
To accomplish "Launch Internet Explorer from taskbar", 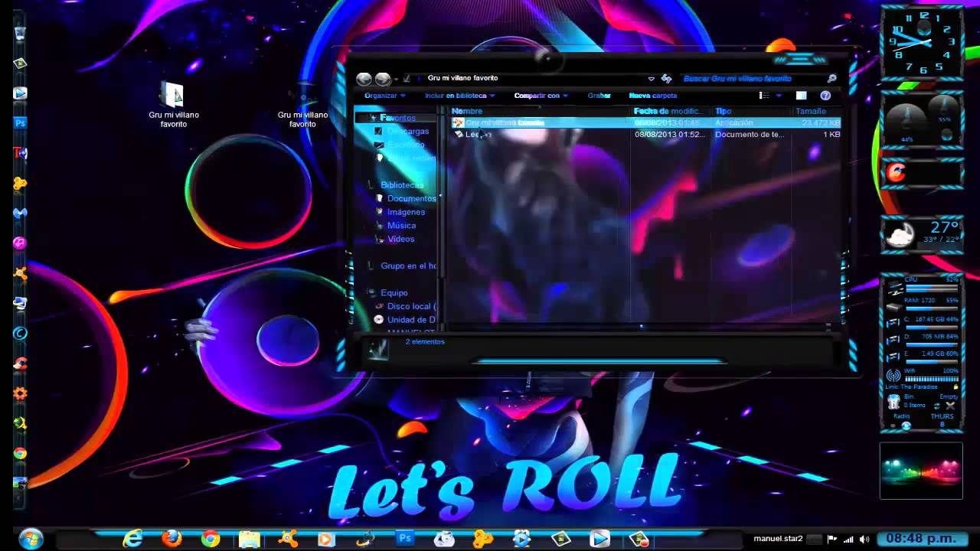I will click(133, 539).
